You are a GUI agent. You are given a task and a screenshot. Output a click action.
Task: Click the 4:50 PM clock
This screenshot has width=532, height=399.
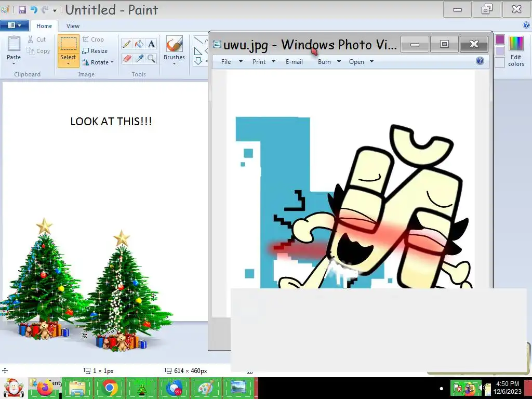507,384
